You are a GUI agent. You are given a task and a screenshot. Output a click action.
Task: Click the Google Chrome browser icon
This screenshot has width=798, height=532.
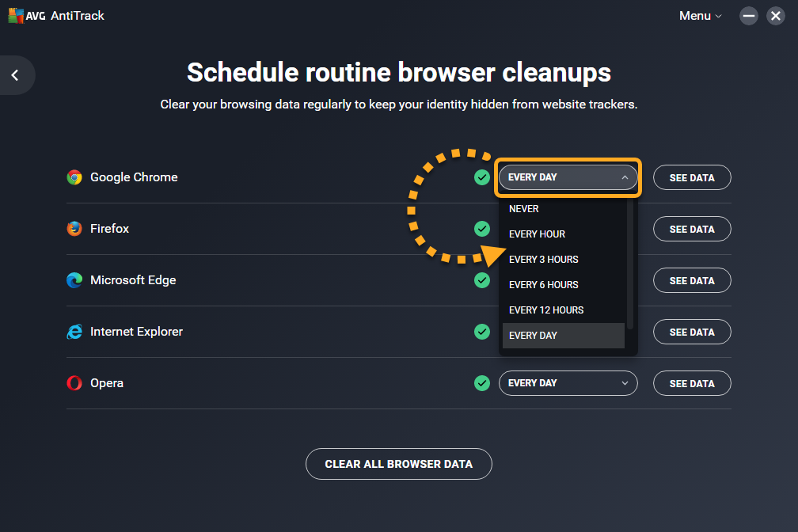(x=74, y=177)
